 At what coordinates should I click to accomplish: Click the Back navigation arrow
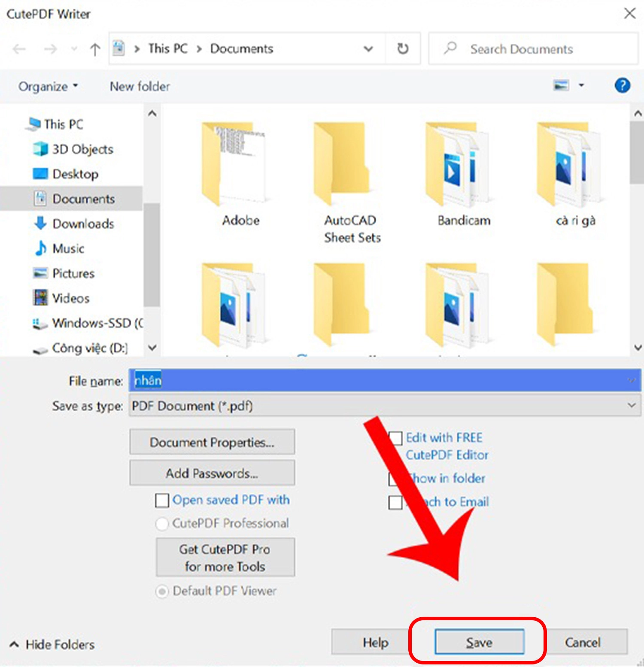click(x=19, y=49)
